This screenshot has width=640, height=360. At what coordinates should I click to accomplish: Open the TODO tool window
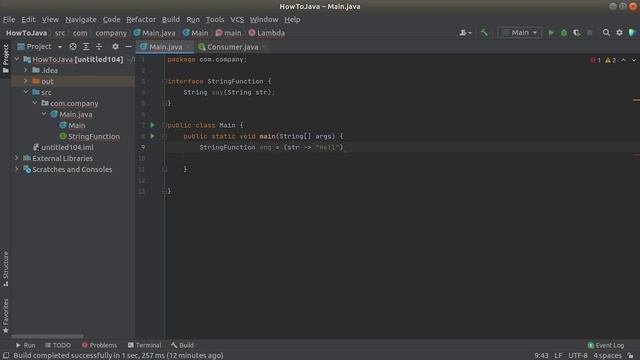pyautogui.click(x=58, y=345)
